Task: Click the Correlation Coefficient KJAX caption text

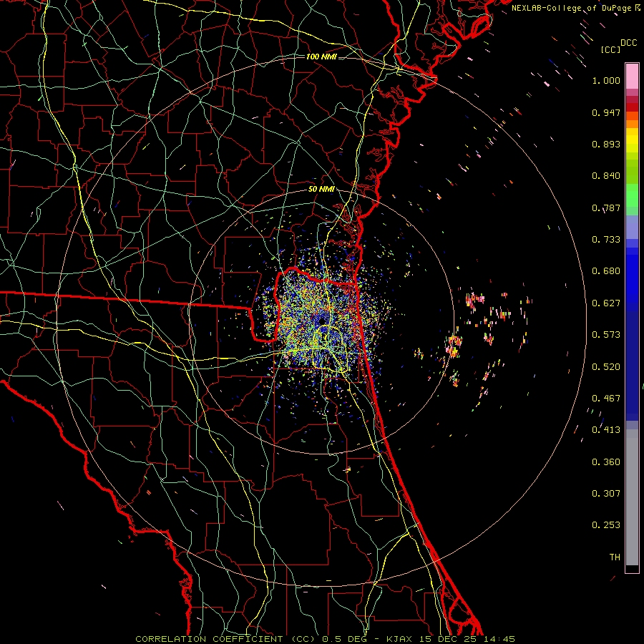Action: [x=325, y=639]
